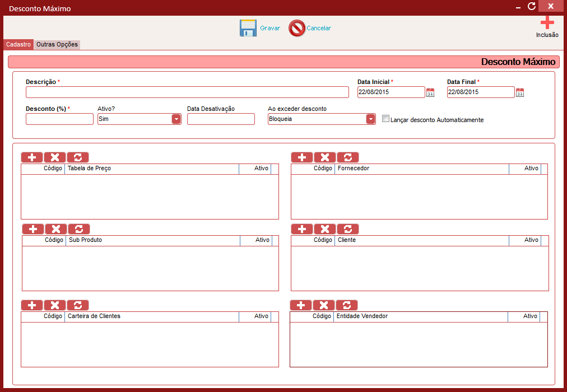567x392 pixels.
Task: Click the Carteira de Clientes column header
Action: pyautogui.click(x=152, y=316)
